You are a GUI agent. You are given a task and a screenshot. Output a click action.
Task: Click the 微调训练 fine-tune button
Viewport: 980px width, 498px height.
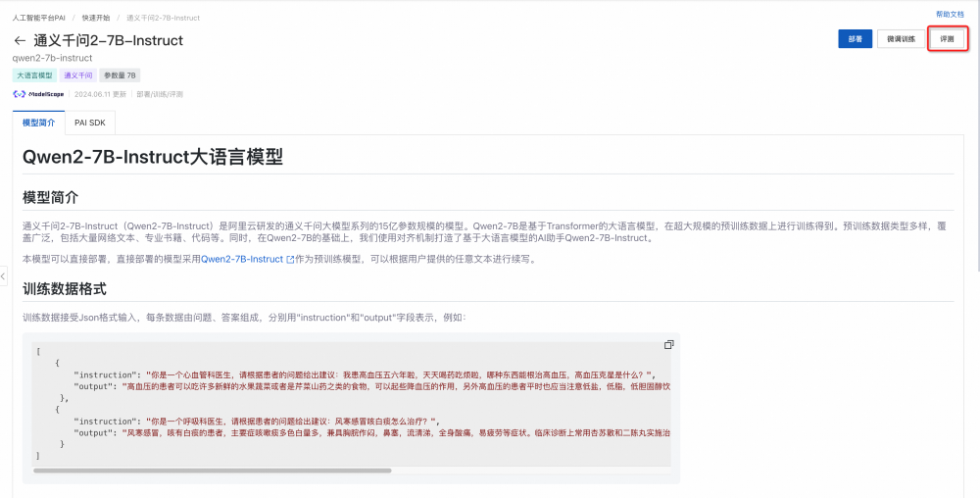901,39
